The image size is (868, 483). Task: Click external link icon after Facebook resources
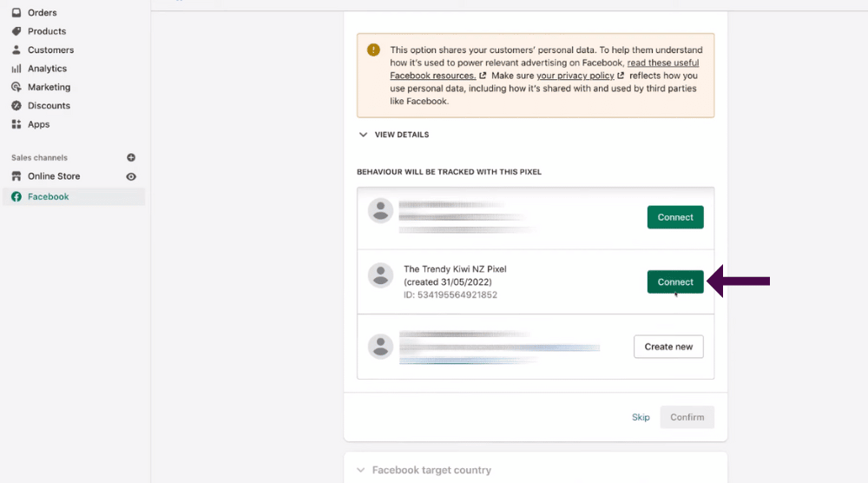[483, 76]
